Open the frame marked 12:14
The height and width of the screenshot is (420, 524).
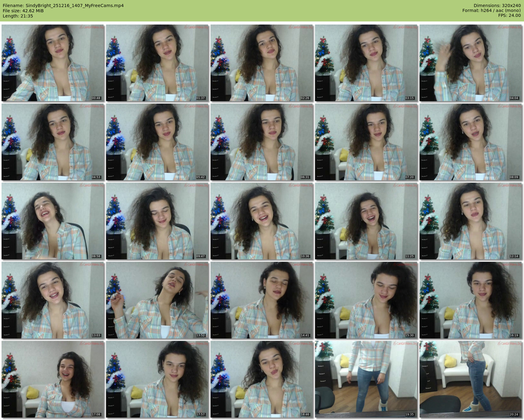471,221
